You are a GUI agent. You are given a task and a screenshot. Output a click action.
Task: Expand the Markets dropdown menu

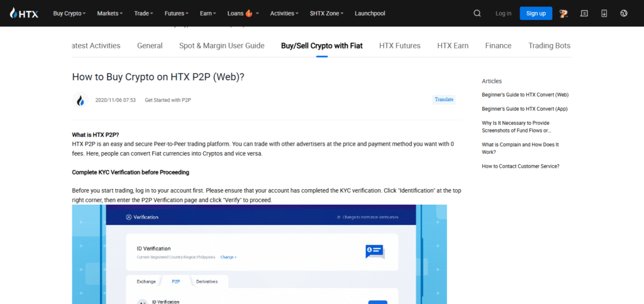click(x=109, y=13)
